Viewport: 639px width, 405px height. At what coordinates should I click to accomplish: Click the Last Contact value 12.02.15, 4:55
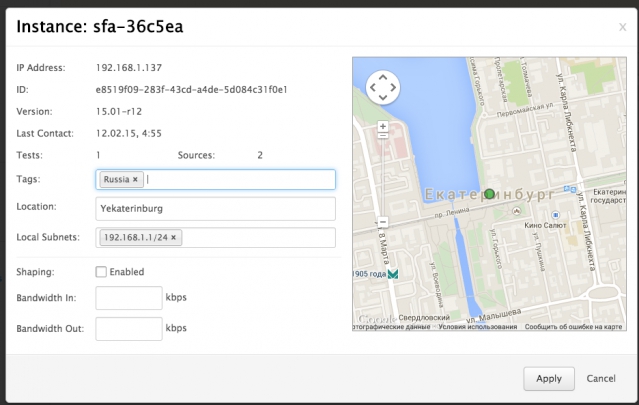point(129,134)
